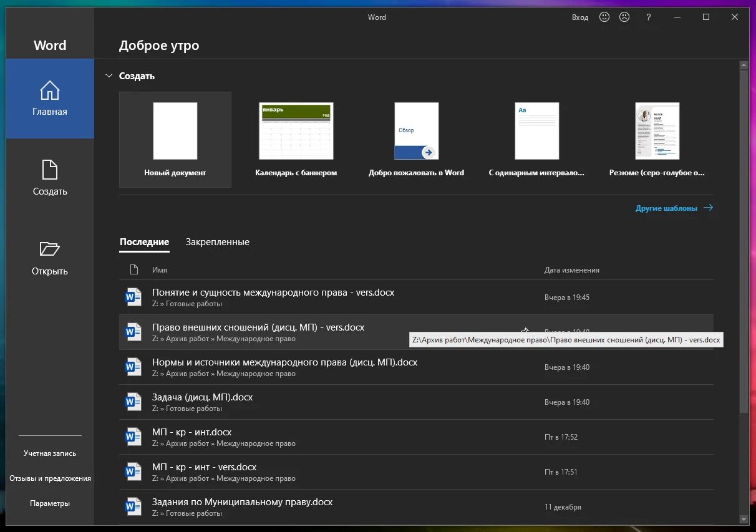Click the scrollbar down arrow
The width and height of the screenshot is (756, 532).
(x=744, y=519)
